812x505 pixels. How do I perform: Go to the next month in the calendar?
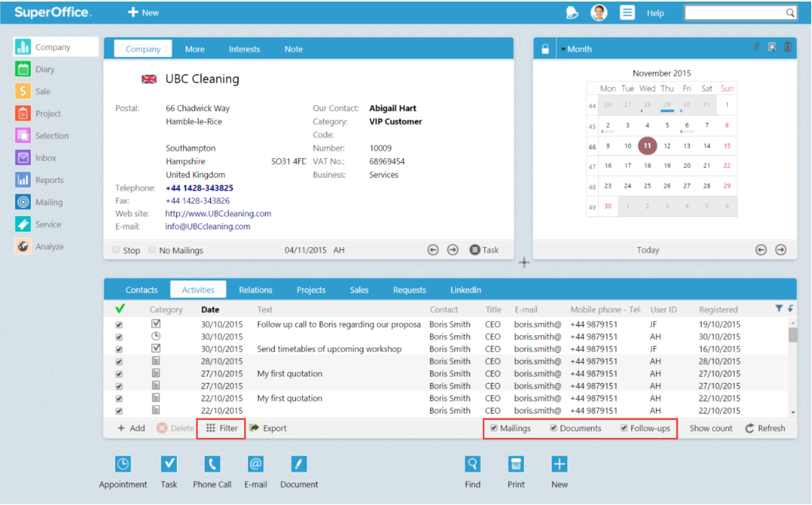click(x=780, y=250)
